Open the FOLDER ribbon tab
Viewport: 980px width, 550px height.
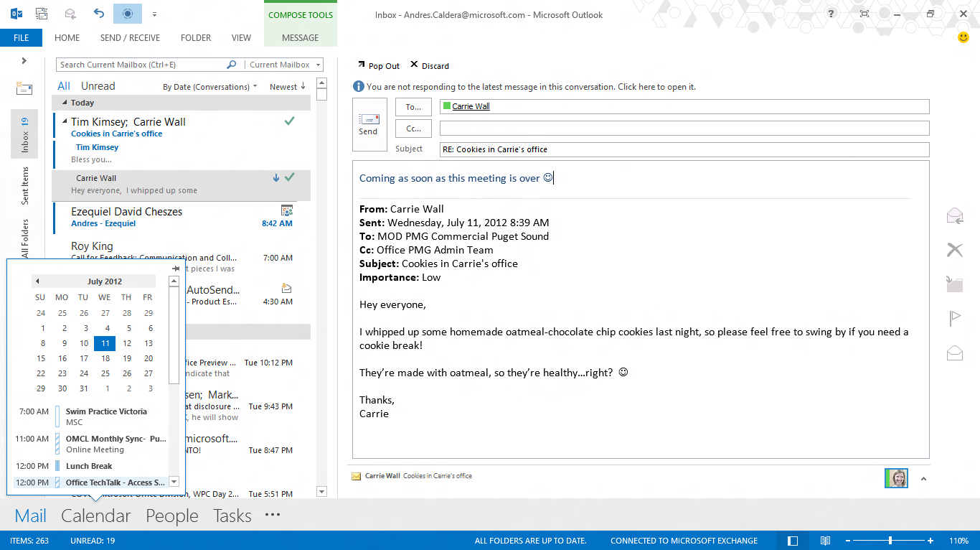click(x=196, y=38)
